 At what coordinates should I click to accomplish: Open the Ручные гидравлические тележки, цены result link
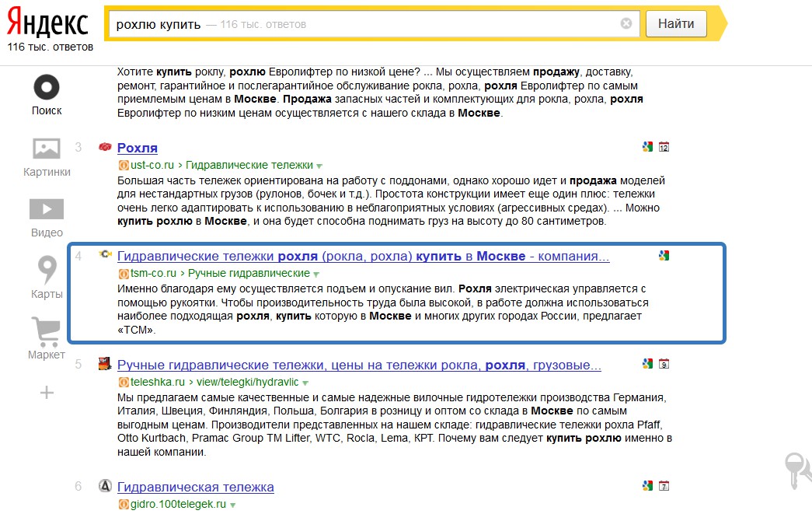(359, 365)
